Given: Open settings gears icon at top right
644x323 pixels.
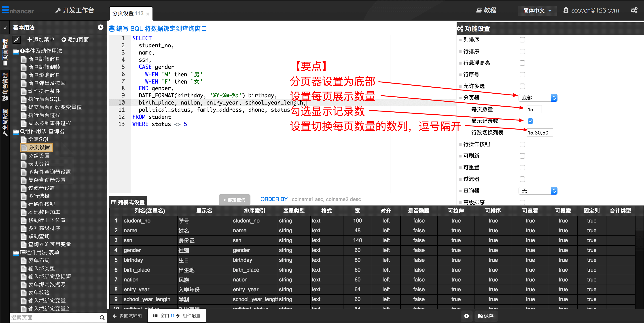Looking at the screenshot, I should [x=634, y=10].
